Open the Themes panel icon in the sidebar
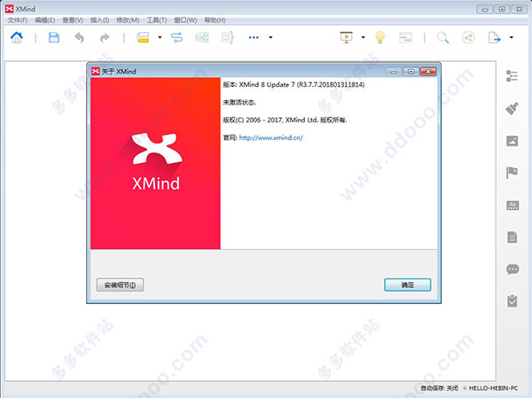532x398 pixels. click(512, 205)
